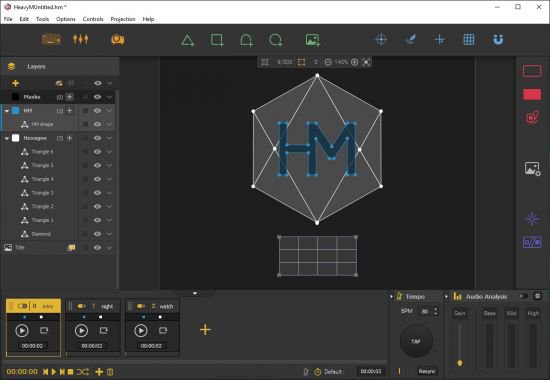Click the purple transition effect icon
Screen dimensions: 550x380
pos(532,242)
